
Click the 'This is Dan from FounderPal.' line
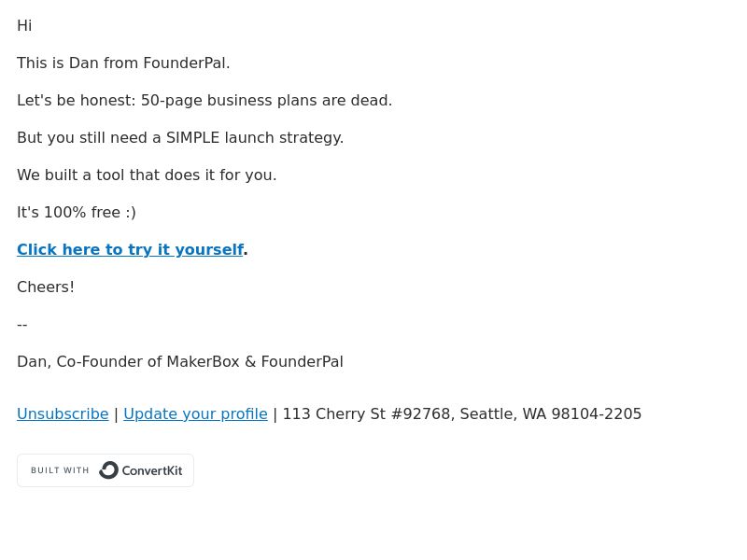coord(123,63)
